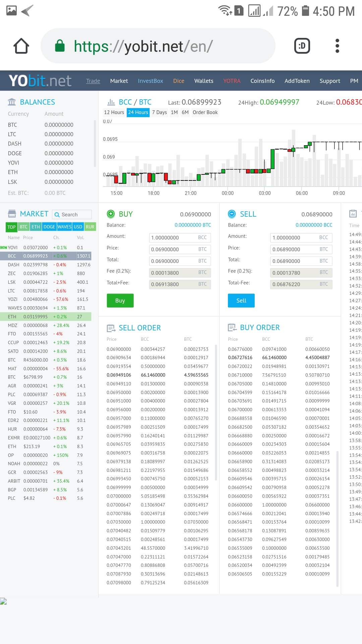The image size is (362, 644).
Task: Select the DOGE market filter tab
Action: pos(49,227)
